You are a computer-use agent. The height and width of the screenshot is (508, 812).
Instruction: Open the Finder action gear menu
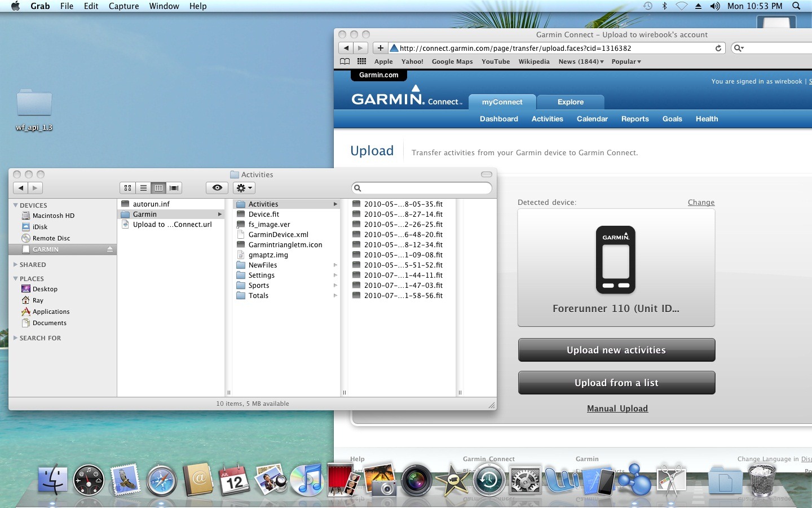[x=244, y=188]
